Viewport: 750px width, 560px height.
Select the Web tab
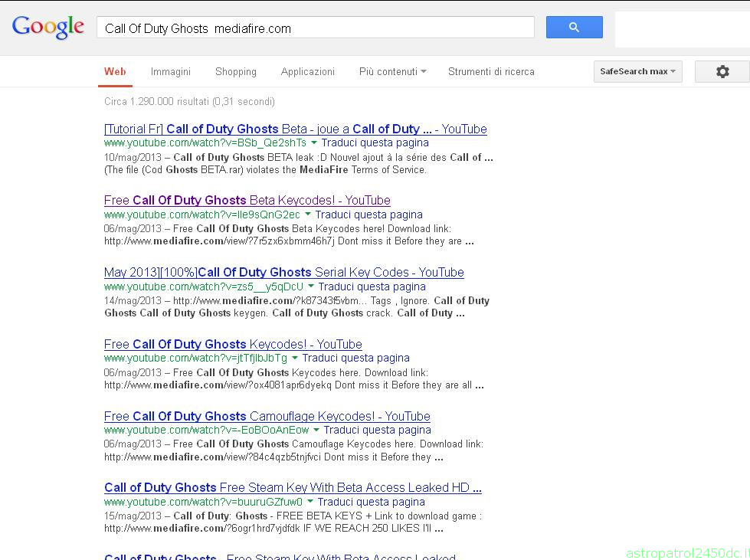click(115, 72)
